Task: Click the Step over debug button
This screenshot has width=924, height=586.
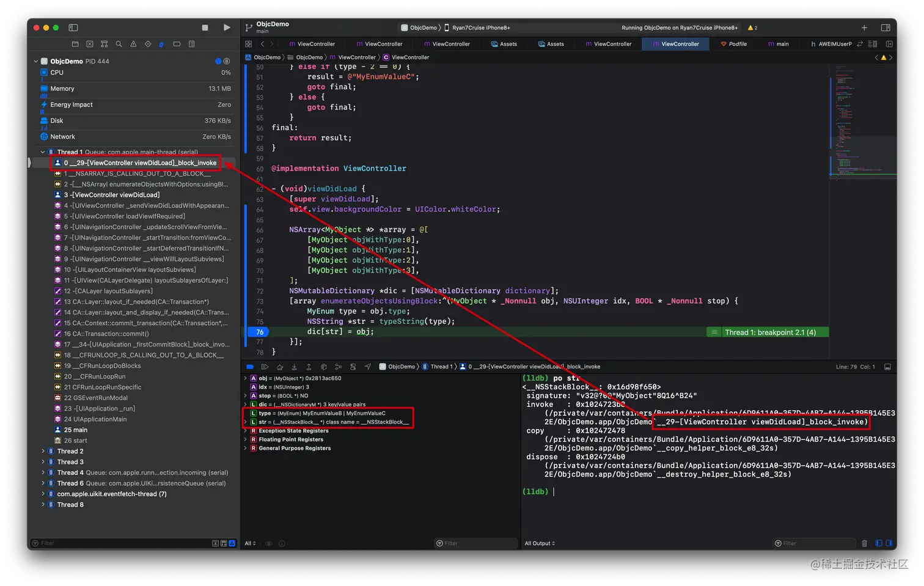Action: pyautogui.click(x=280, y=367)
